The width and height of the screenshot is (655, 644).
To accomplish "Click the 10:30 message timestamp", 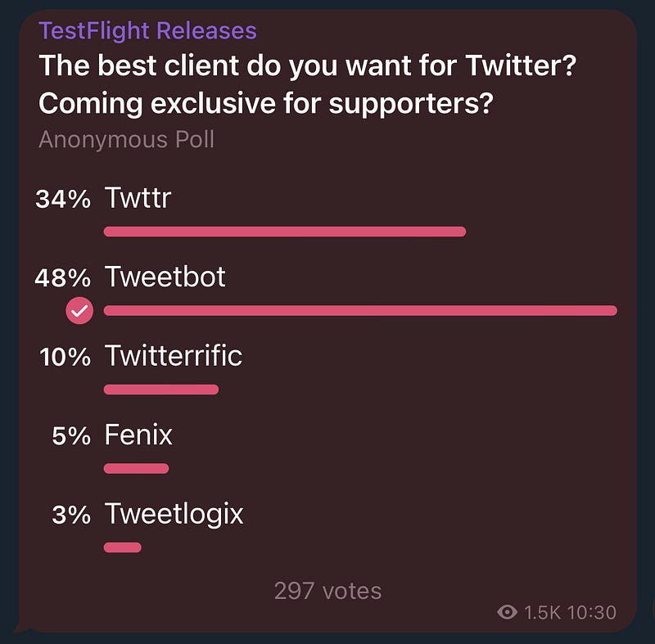I will (591, 613).
